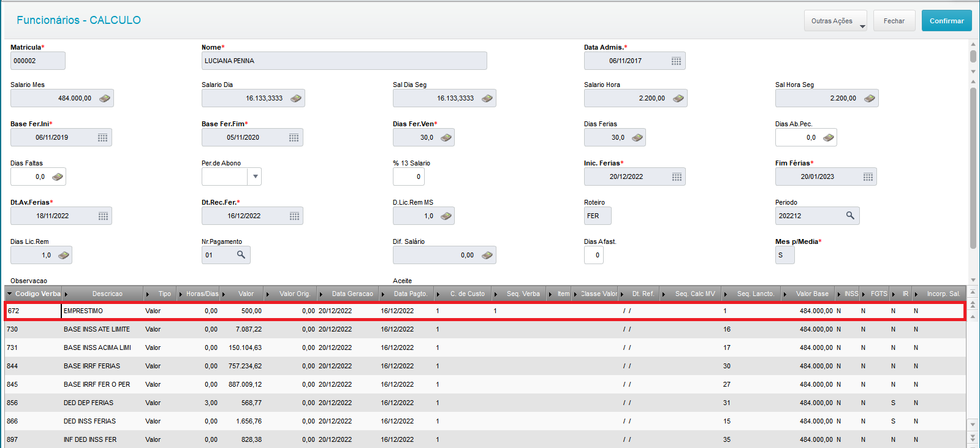This screenshot has height=448, width=980.
Task: Open the Base Fer.Ini calendar icon
Action: click(102, 137)
